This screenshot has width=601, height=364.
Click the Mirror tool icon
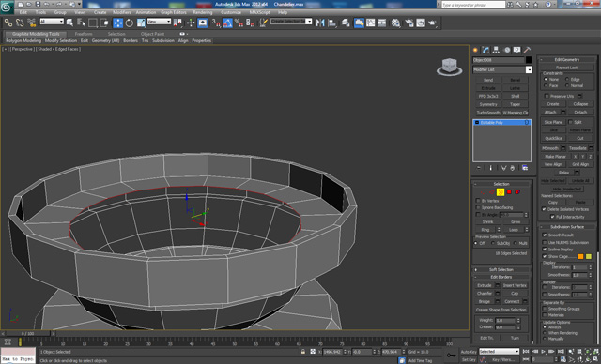320,23
